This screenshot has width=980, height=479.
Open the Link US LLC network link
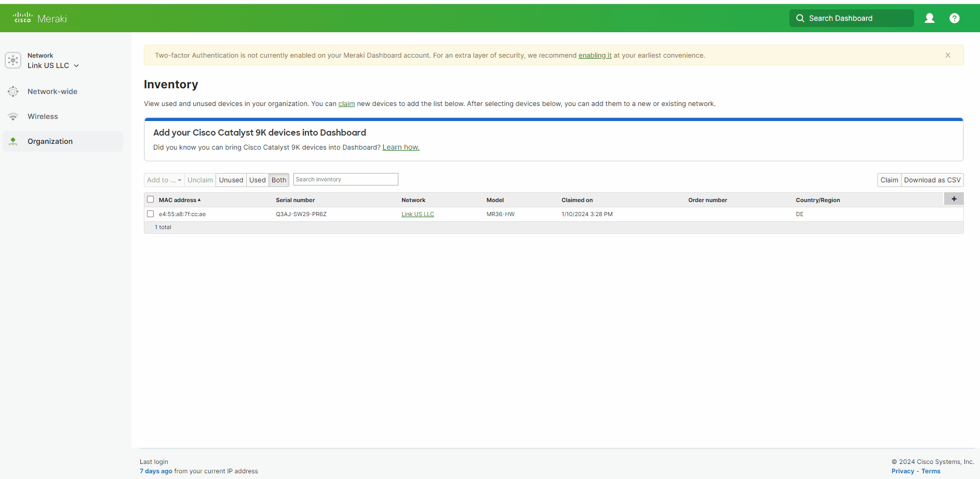click(x=418, y=214)
